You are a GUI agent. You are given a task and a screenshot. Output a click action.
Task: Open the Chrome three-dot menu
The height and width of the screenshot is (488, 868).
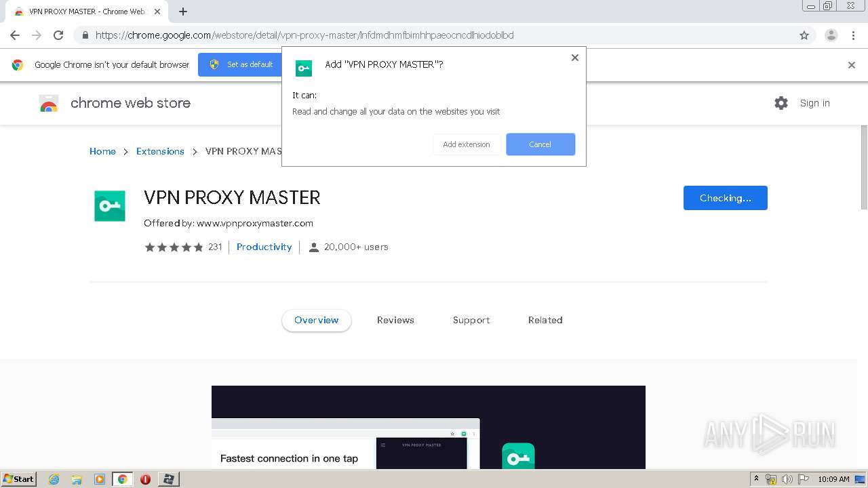[853, 35]
